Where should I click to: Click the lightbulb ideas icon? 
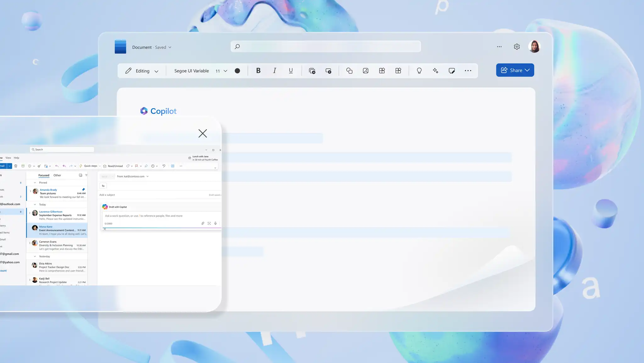click(x=419, y=71)
